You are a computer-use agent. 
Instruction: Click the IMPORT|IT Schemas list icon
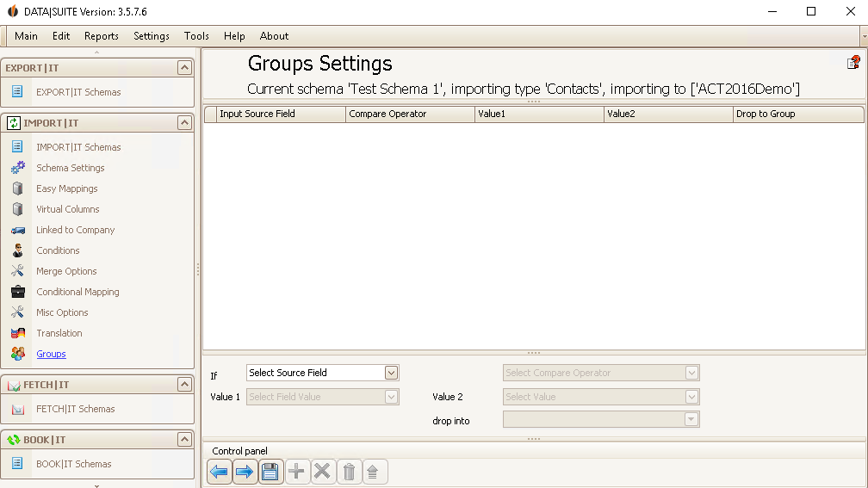pos(17,146)
